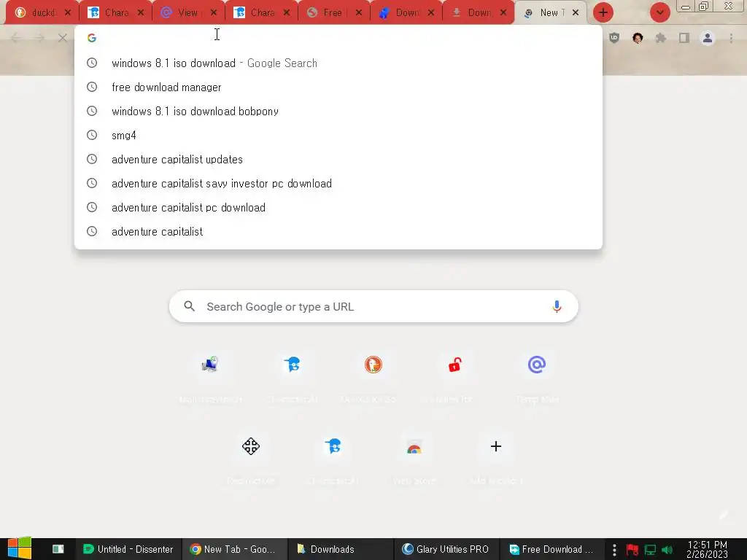
Task: Click the microphone voice search icon
Action: (x=557, y=306)
